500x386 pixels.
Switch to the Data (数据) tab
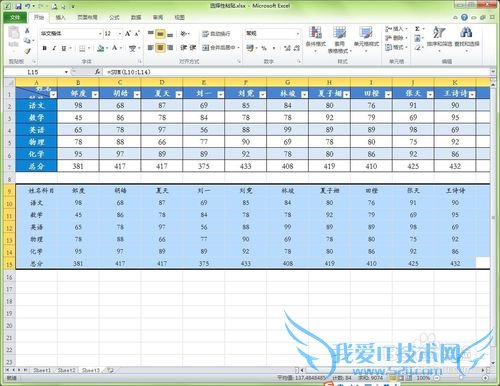(136, 17)
